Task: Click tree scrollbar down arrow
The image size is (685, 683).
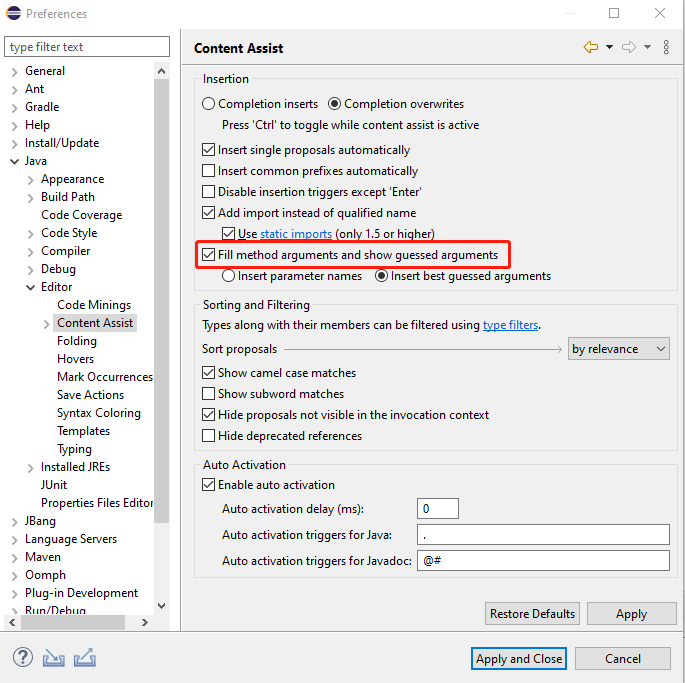Action: (x=161, y=606)
